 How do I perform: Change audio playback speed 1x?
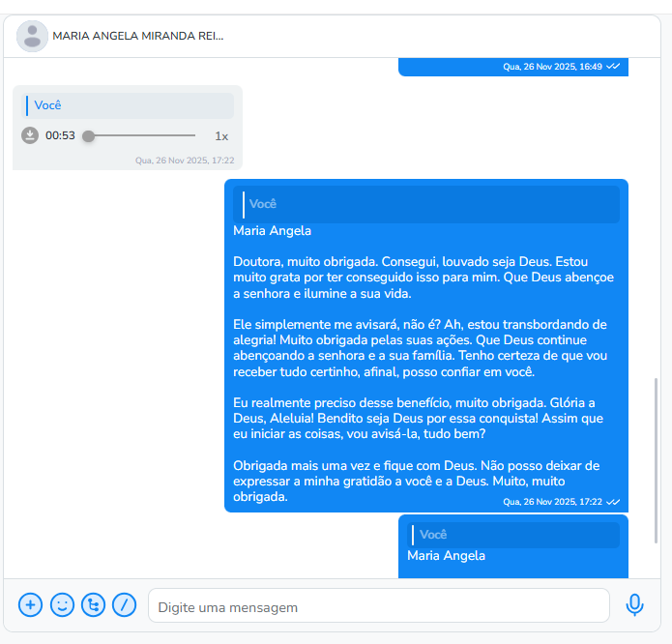click(221, 136)
